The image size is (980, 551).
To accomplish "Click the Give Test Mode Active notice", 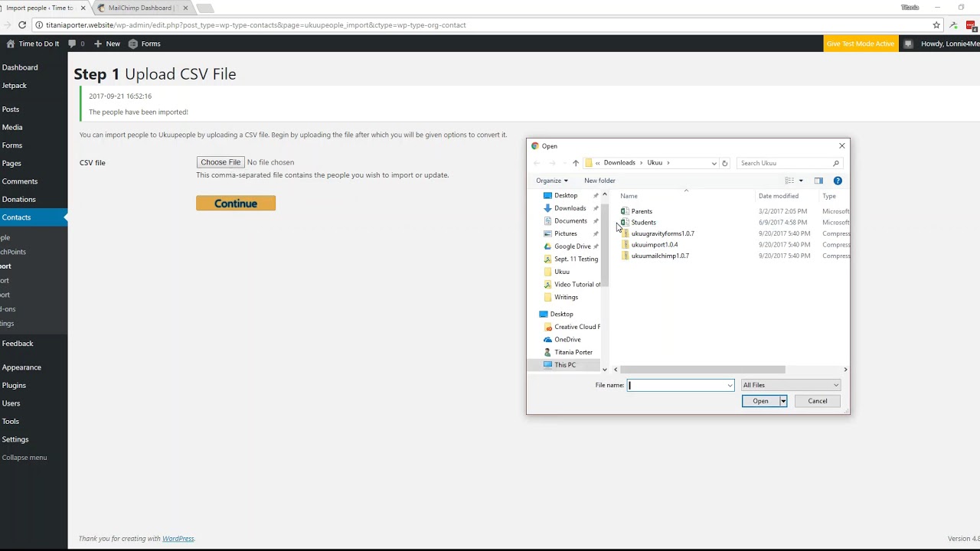I will point(861,44).
